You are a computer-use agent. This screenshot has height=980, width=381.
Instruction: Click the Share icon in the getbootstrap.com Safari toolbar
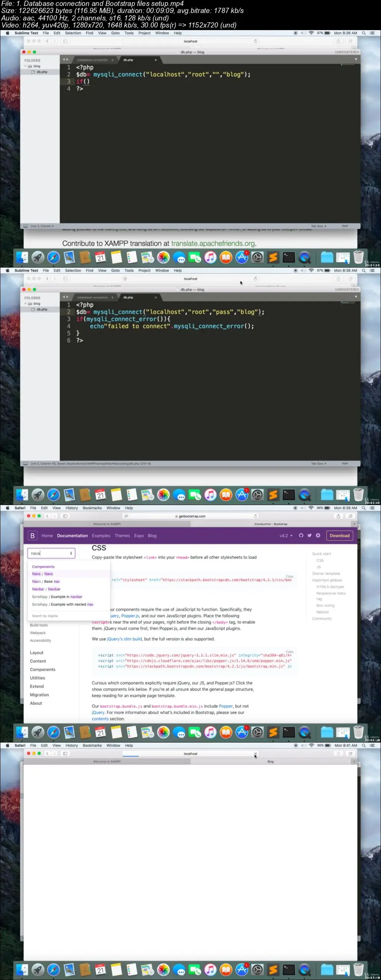click(338, 516)
